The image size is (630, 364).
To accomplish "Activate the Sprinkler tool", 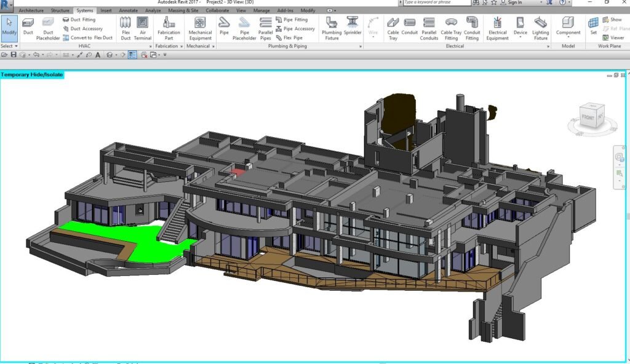I will (x=353, y=27).
